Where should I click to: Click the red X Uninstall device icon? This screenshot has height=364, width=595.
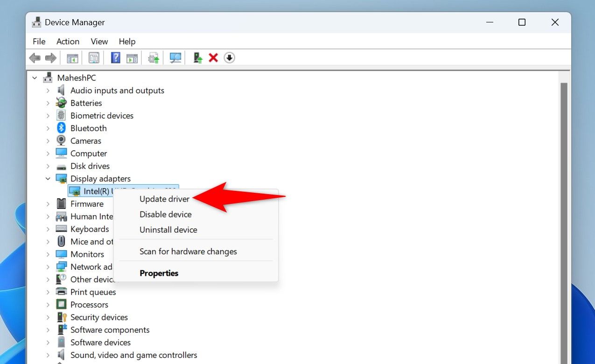pos(213,58)
